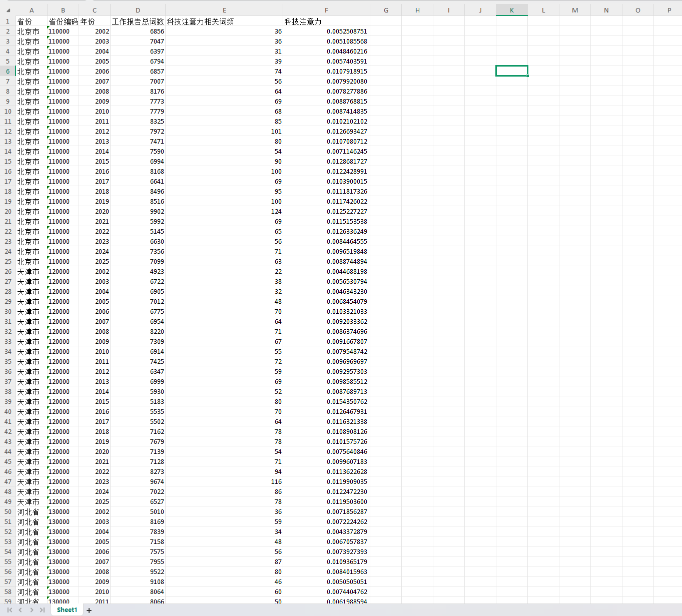Select total word count cell 6856
682x616 pixels.
[138, 32]
